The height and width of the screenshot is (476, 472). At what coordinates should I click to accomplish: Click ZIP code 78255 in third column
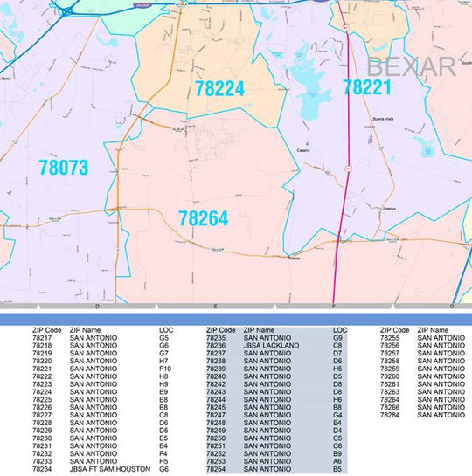[x=390, y=338]
